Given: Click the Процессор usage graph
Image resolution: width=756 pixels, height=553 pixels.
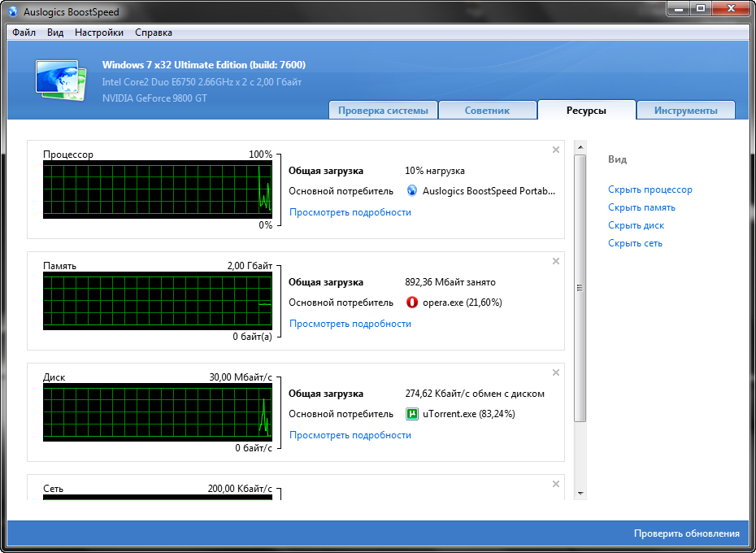Looking at the screenshot, I should 158,189.
